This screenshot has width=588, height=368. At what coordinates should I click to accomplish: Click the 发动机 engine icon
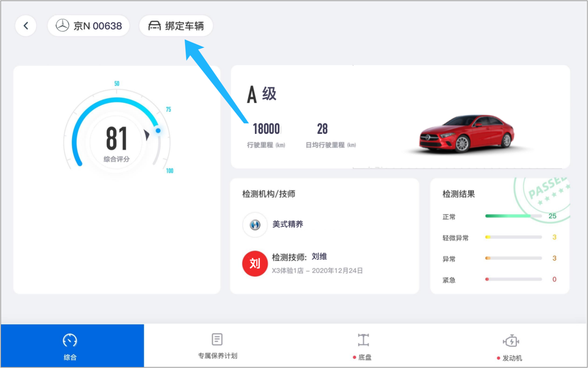(511, 341)
